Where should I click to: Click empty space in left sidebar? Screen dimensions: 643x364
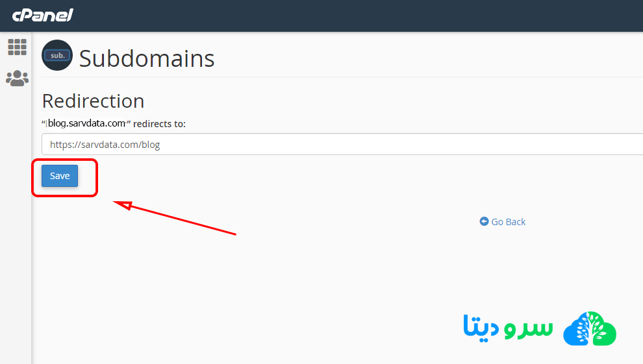[16, 227]
